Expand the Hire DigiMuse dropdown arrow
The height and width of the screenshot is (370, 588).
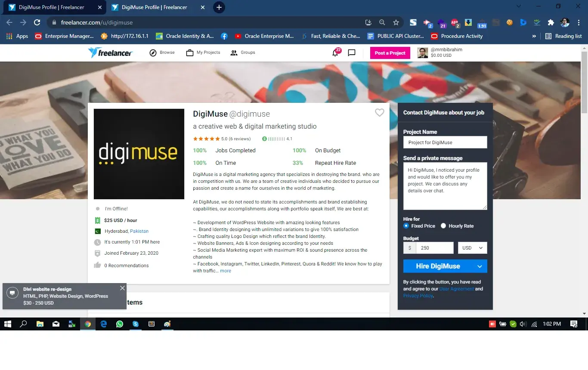pyautogui.click(x=480, y=266)
